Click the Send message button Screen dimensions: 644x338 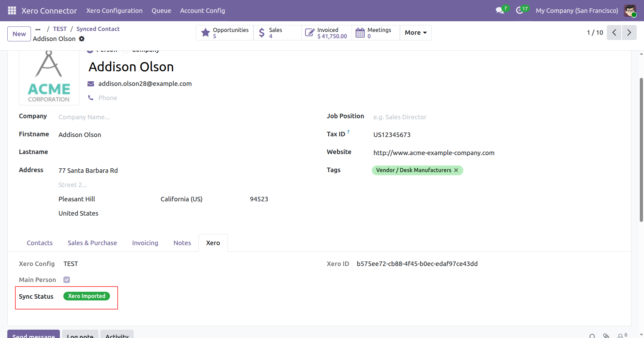coord(33,334)
